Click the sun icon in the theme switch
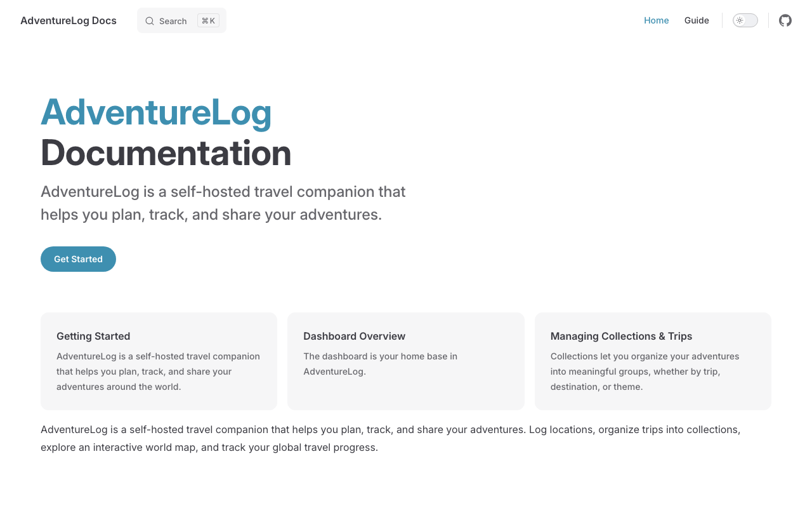Image resolution: width=812 pixels, height=508 pixels. [740, 20]
